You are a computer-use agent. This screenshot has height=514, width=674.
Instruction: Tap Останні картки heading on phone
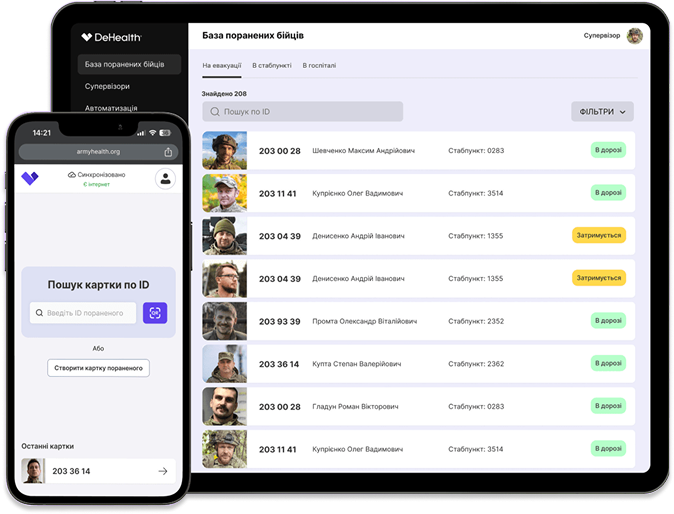pos(48,446)
